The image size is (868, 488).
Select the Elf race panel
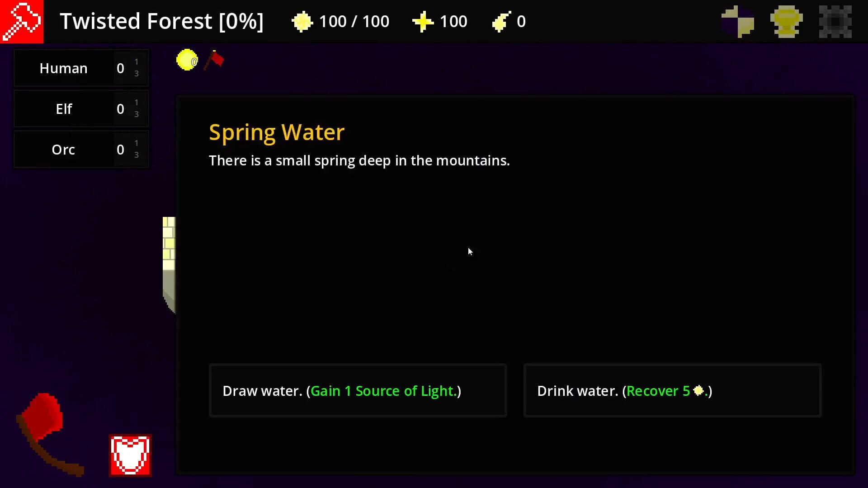(x=63, y=108)
